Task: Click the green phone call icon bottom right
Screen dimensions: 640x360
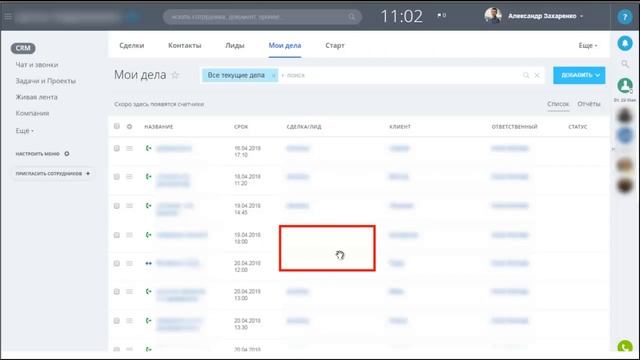Action: [x=625, y=347]
